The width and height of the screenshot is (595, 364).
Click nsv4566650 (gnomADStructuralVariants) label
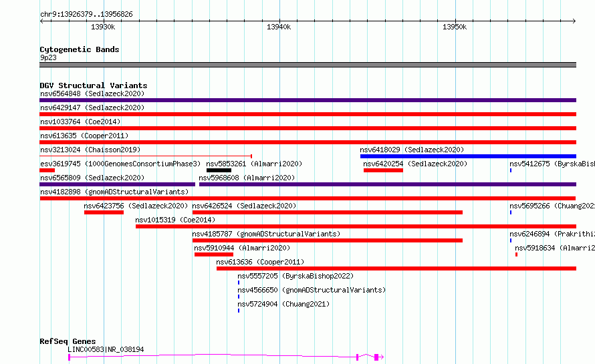tap(312, 290)
